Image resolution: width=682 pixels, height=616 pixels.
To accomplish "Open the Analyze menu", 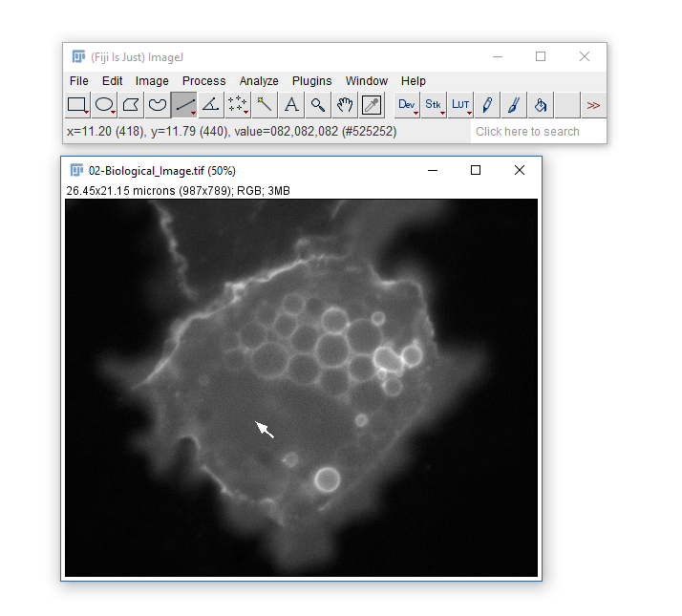I will [x=259, y=81].
